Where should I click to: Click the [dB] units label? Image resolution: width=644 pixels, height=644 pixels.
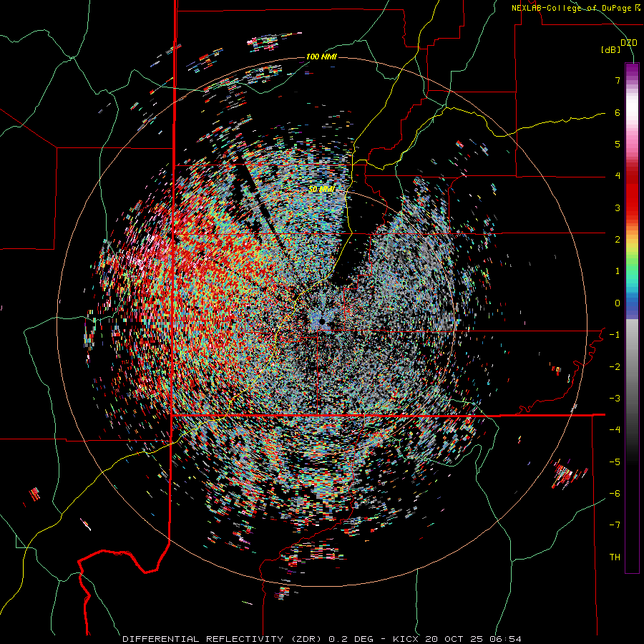(611, 50)
